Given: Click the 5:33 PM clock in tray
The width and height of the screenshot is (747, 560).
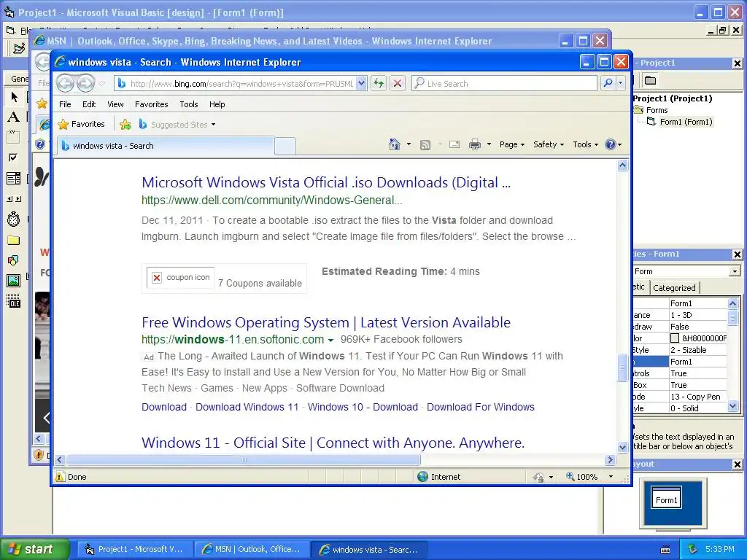Looking at the screenshot, I should [x=719, y=549].
